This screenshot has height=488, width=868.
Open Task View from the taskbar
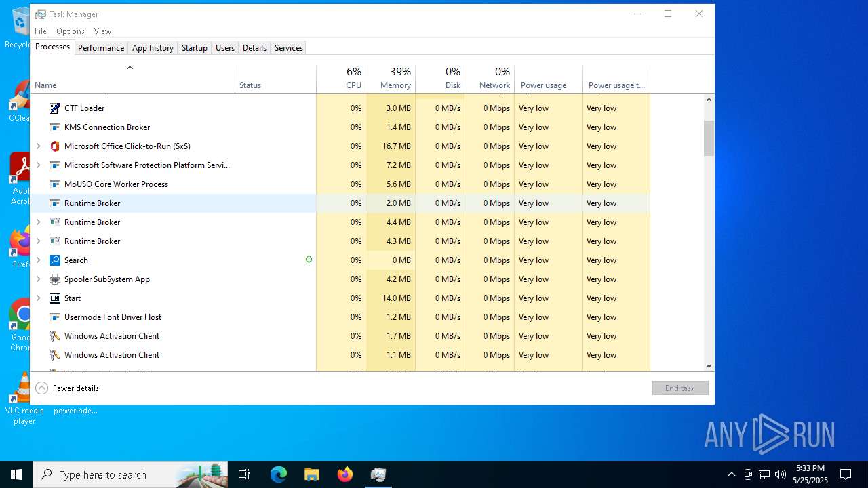point(244,474)
